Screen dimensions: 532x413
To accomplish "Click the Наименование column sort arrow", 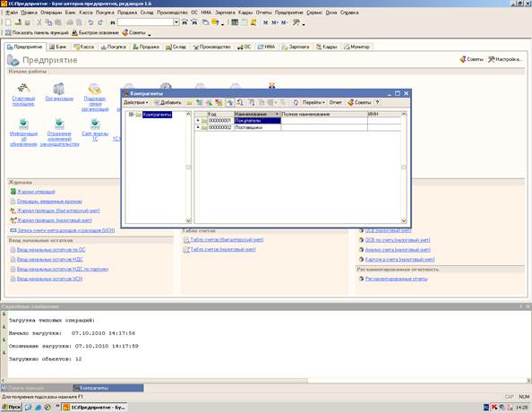I will [x=277, y=114].
